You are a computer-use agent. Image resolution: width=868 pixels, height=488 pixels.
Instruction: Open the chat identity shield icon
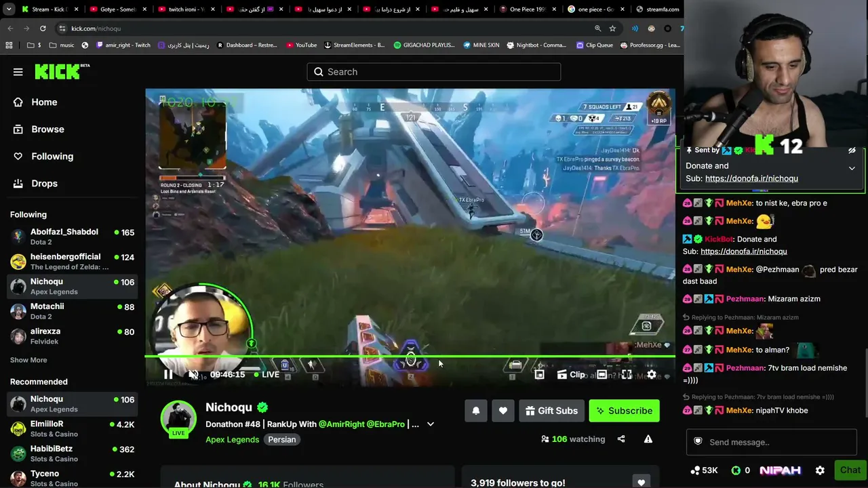698,442
